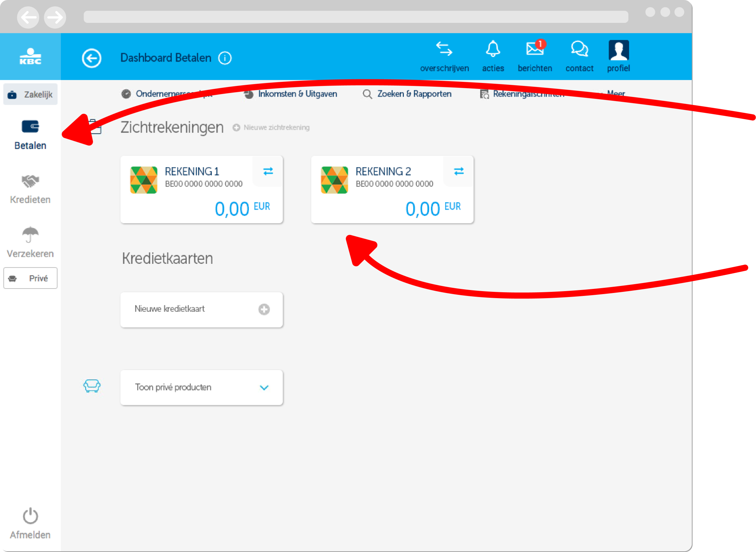The width and height of the screenshot is (756, 552).
Task: Open Verzekeren in sidebar
Action: click(30, 243)
